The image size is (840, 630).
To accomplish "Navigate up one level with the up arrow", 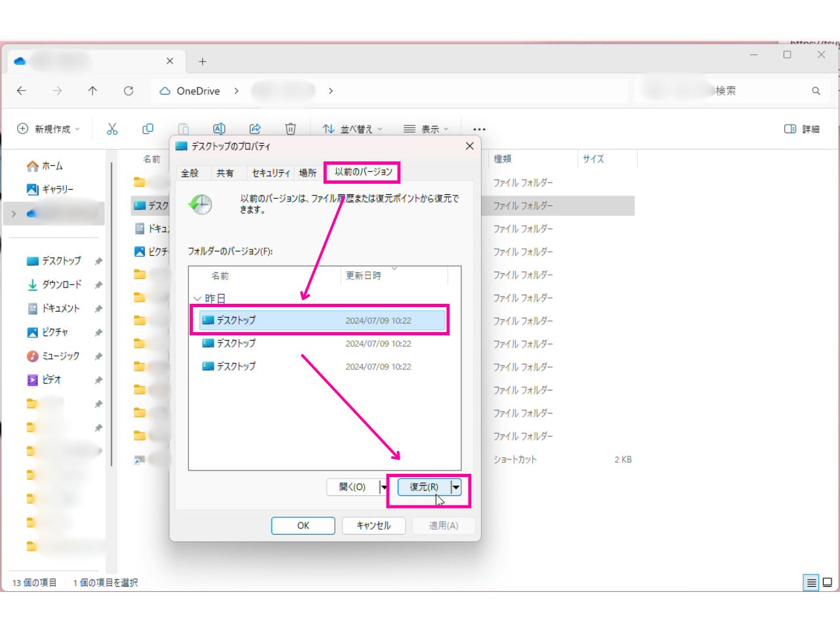I will click(x=93, y=91).
